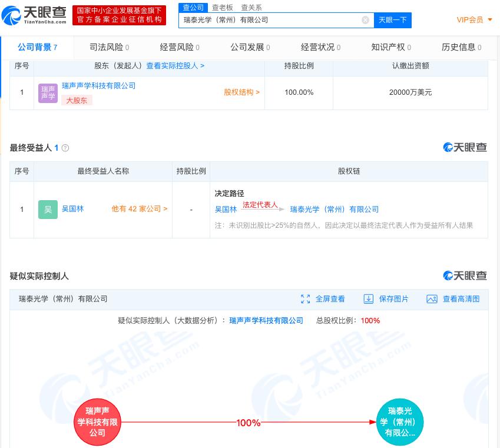The image size is (500, 448).
Task: Open the 经营风险 tab
Action: point(180,48)
